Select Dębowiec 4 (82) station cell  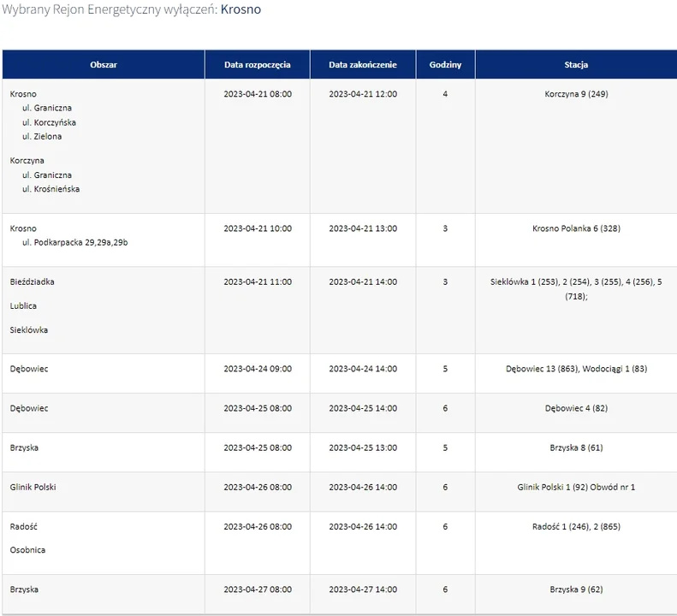[x=576, y=408]
